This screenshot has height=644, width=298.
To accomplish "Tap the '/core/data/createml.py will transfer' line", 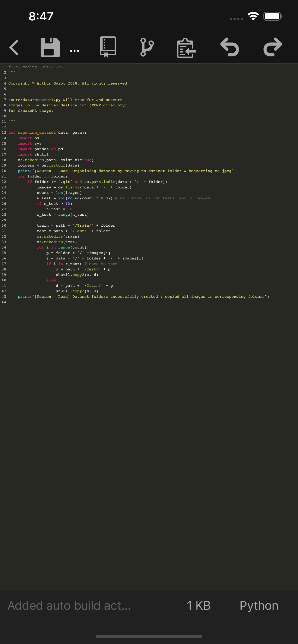I will click(x=65, y=100).
